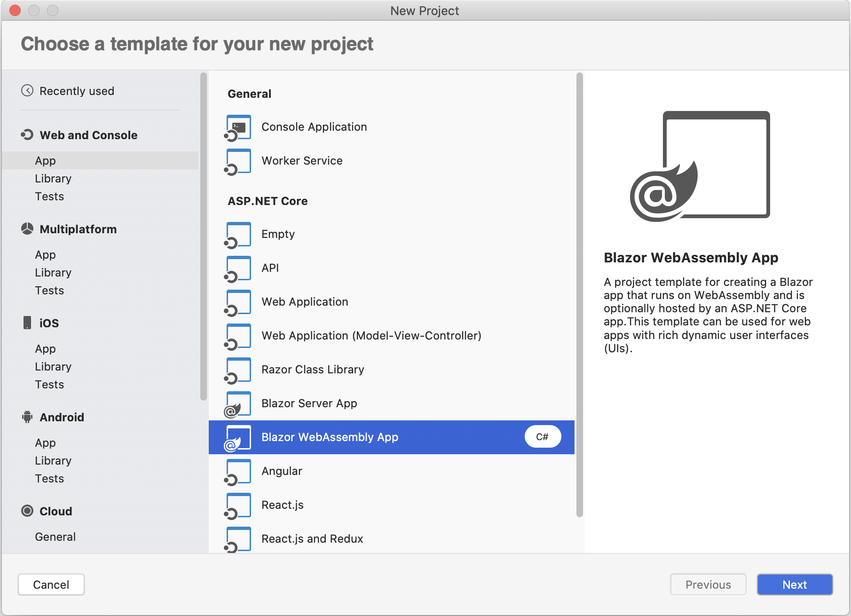Click the React.js template icon

pyautogui.click(x=238, y=506)
